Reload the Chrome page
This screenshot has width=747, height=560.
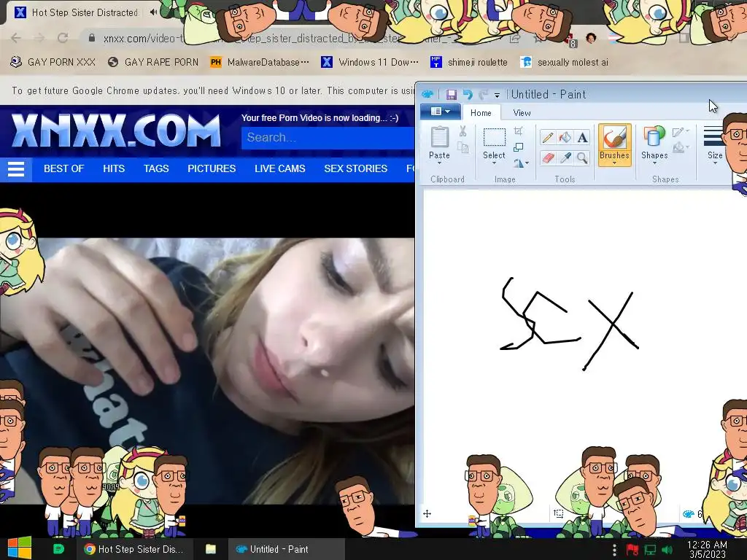63,38
